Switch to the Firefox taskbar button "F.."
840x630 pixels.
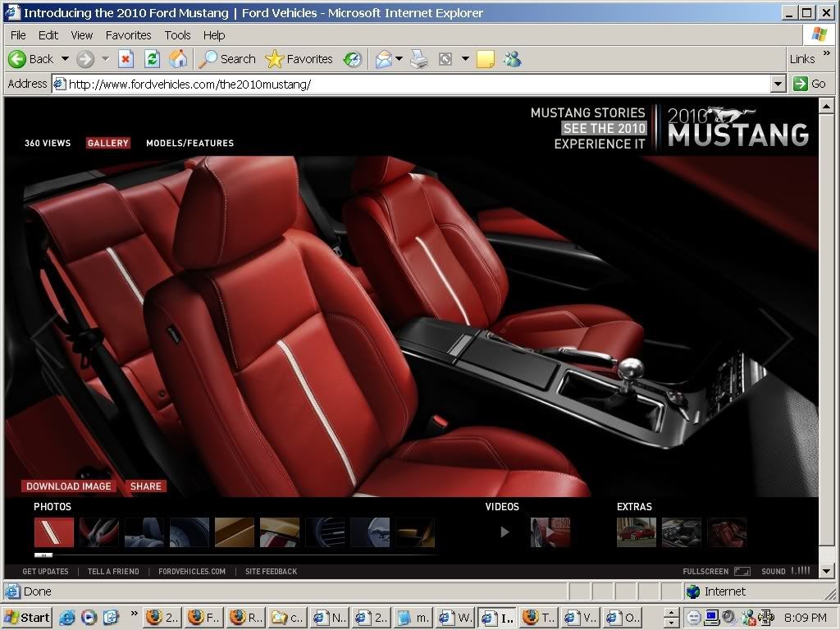203,617
